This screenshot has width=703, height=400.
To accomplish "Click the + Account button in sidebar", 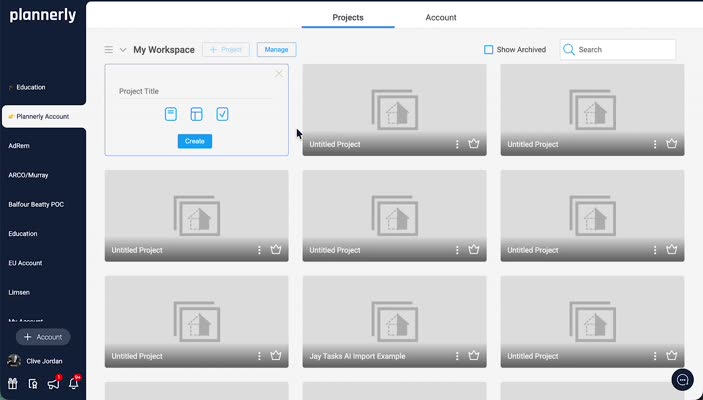I will (x=43, y=337).
